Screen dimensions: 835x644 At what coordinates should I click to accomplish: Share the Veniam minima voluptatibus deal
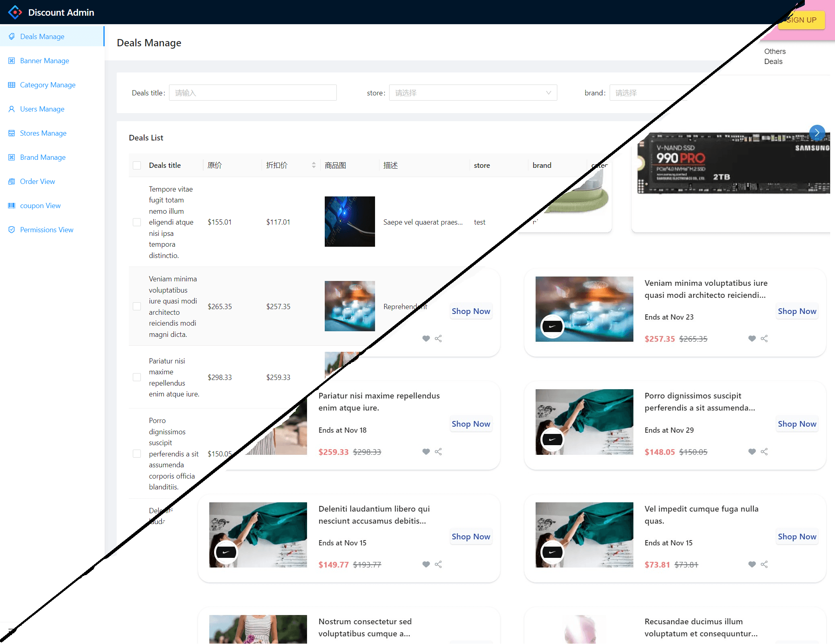[x=764, y=339]
